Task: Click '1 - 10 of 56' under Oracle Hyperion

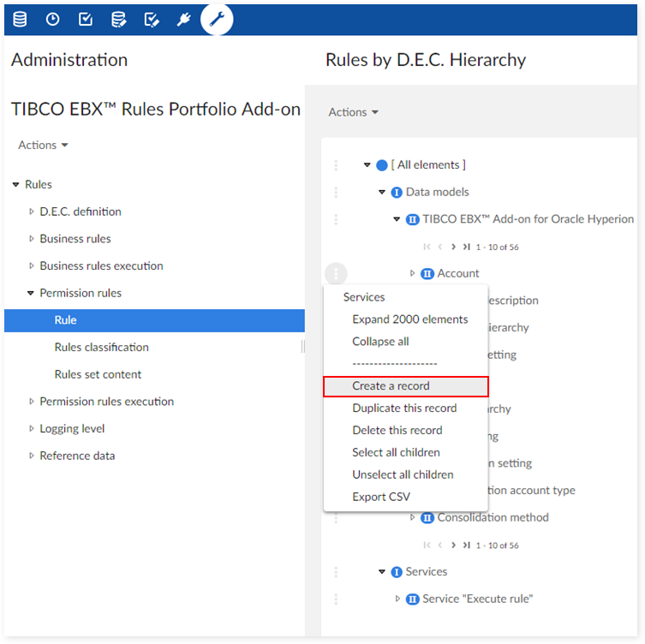Action: (498, 247)
